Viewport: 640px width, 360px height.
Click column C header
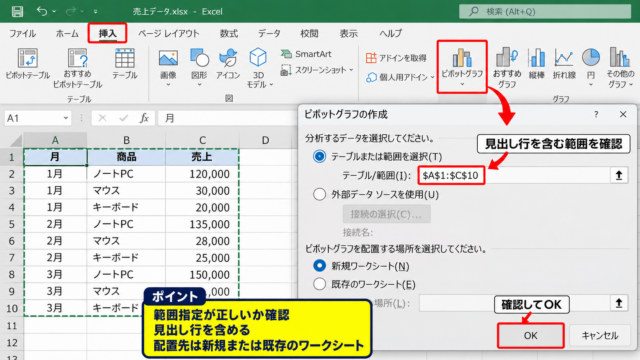(202, 140)
